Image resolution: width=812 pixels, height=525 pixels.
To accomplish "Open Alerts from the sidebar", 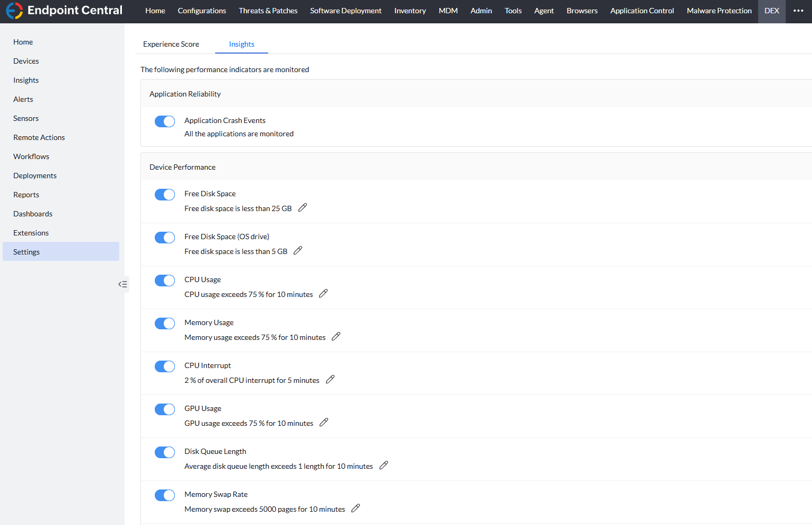I will (23, 99).
